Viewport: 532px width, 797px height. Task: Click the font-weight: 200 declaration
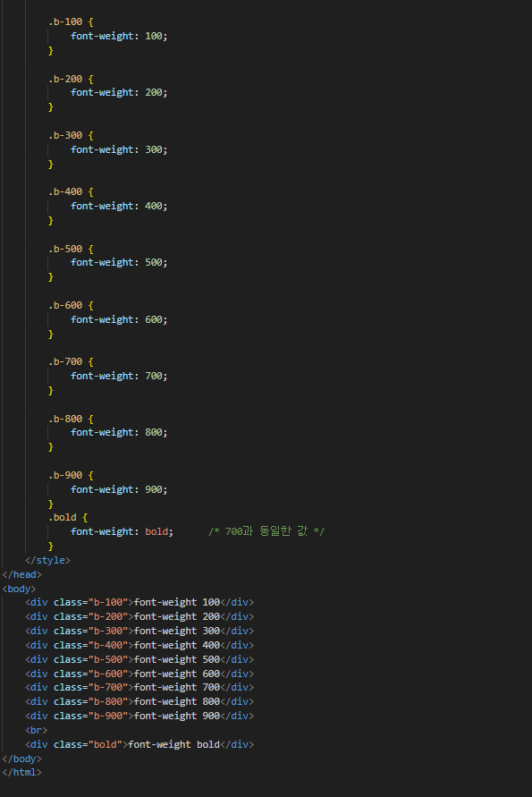(x=119, y=92)
